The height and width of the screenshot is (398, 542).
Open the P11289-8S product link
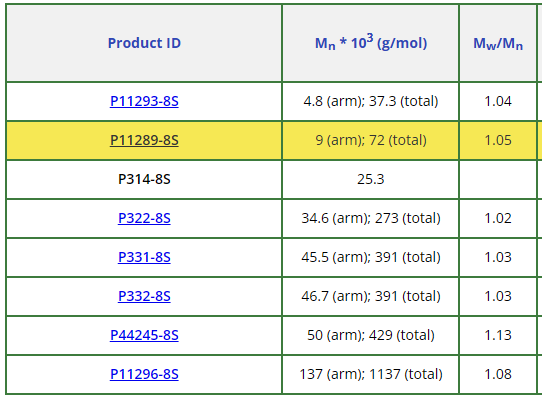point(144,140)
